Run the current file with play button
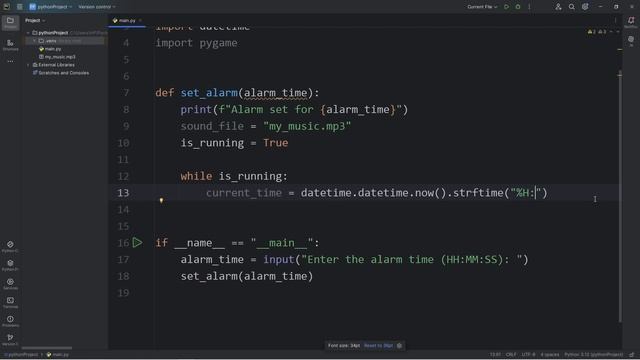 click(x=507, y=7)
